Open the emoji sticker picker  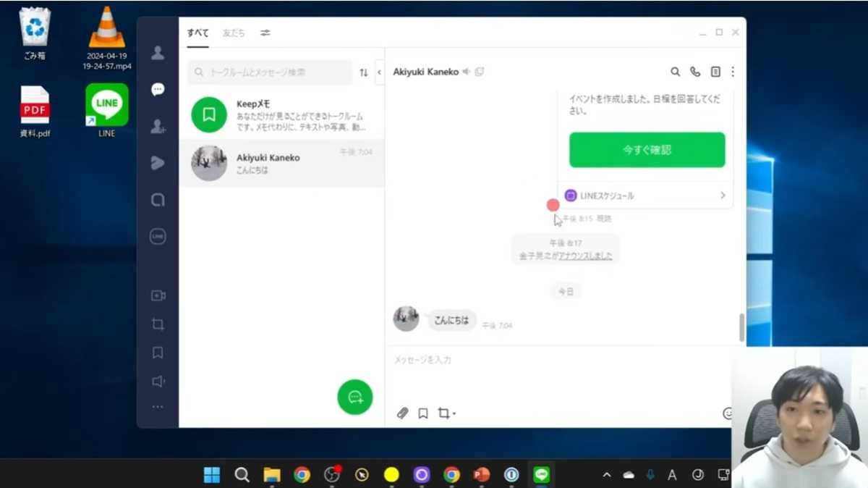click(728, 413)
